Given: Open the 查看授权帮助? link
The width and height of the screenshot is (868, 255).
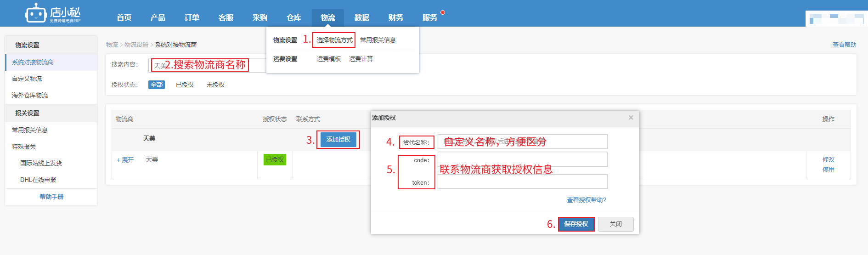Looking at the screenshot, I should point(586,200).
